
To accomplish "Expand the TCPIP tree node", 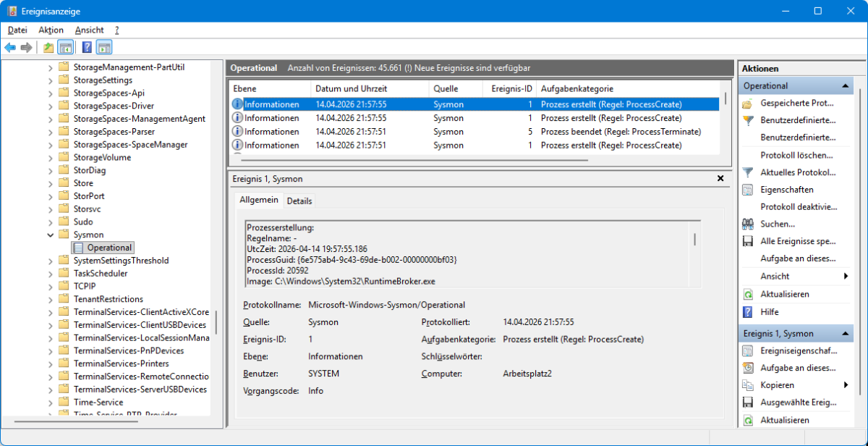I will pos(51,286).
